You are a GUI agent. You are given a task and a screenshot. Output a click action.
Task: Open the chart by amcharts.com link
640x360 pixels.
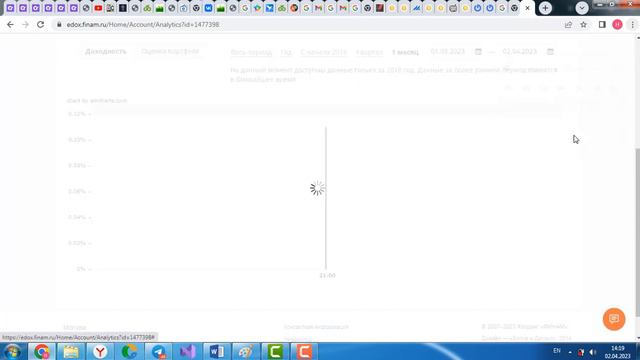(x=97, y=100)
